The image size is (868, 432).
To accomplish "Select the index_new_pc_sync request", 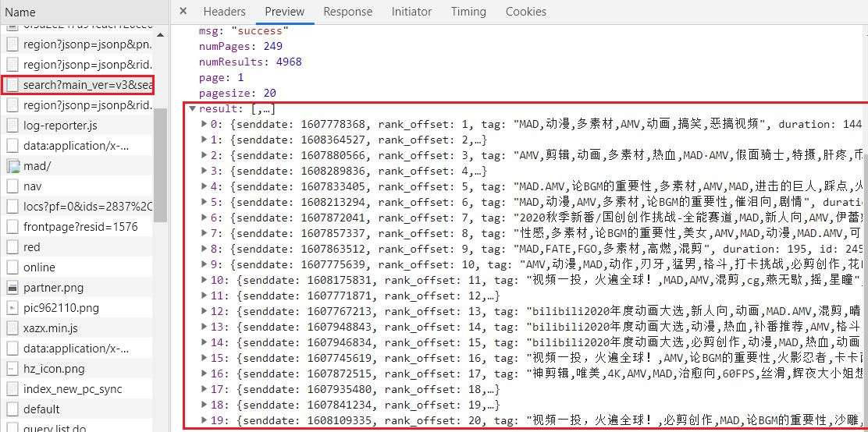I will point(76,389).
